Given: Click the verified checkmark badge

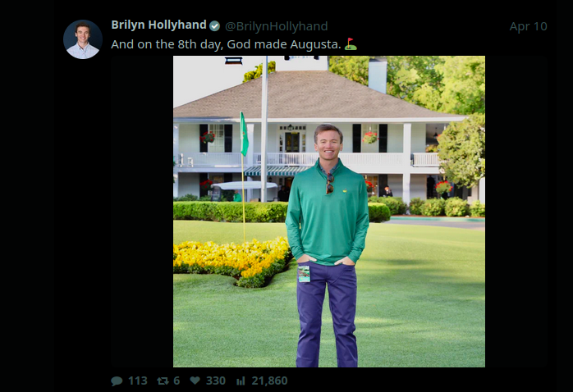Looking at the screenshot, I should coord(214,26).
